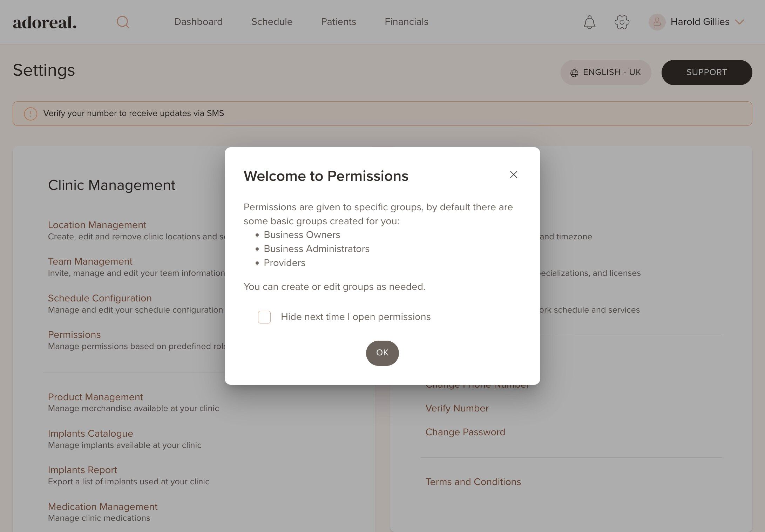Open the Location Management link
Image resolution: width=765 pixels, height=532 pixels.
(97, 225)
